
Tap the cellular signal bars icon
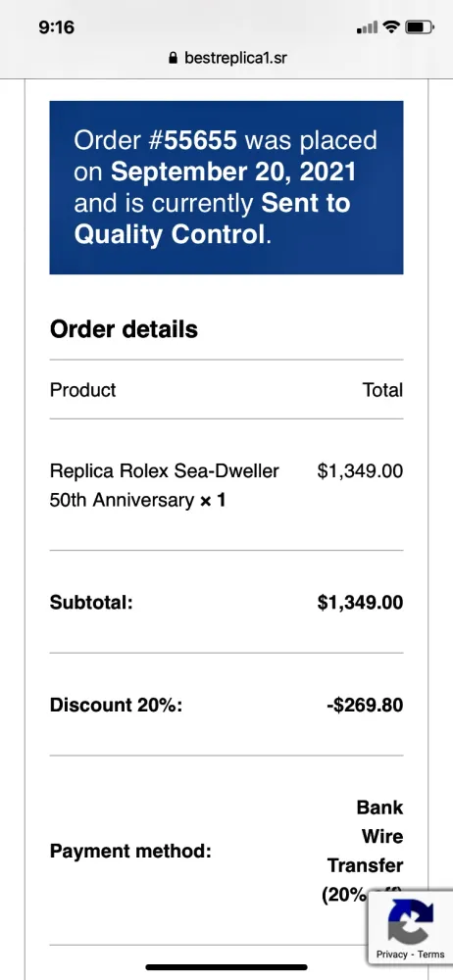[368, 27]
